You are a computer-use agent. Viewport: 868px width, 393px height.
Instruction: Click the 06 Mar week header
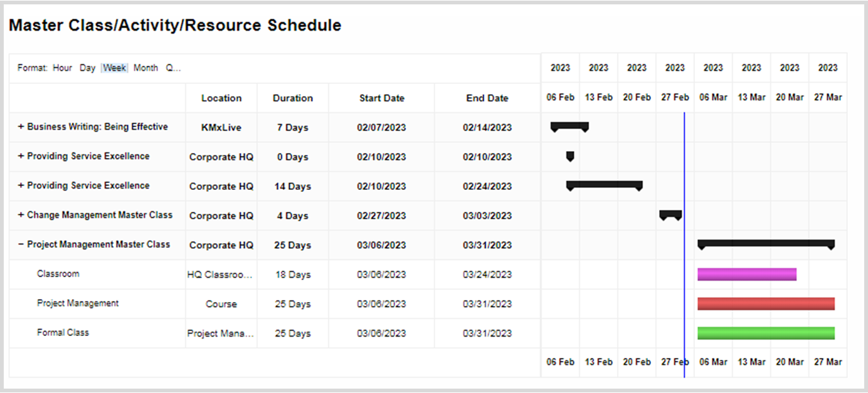[x=713, y=98]
